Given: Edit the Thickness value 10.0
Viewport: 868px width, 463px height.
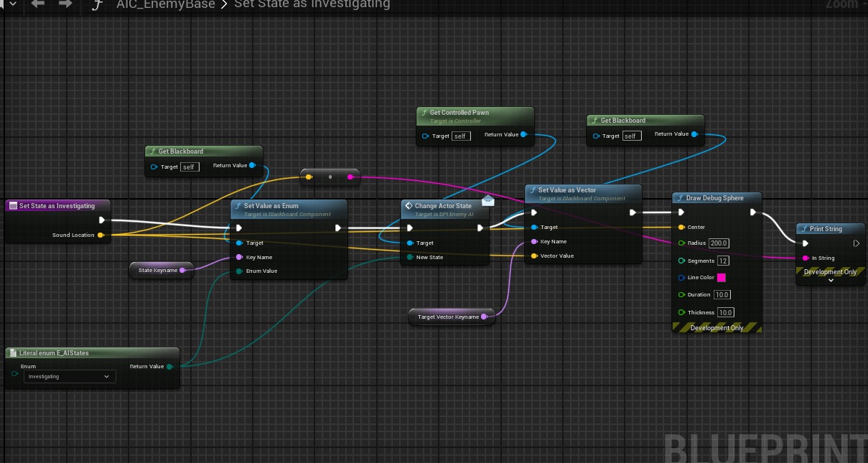Looking at the screenshot, I should 726,312.
